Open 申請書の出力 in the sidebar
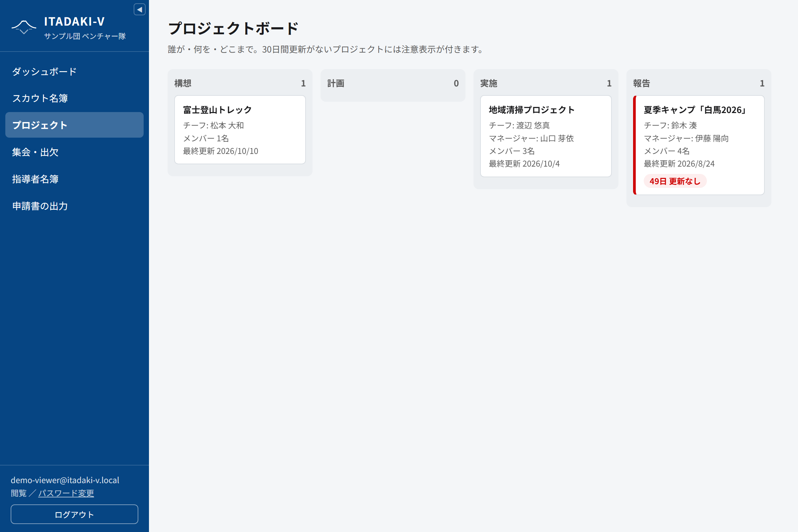The width and height of the screenshot is (798, 532). click(x=74, y=206)
